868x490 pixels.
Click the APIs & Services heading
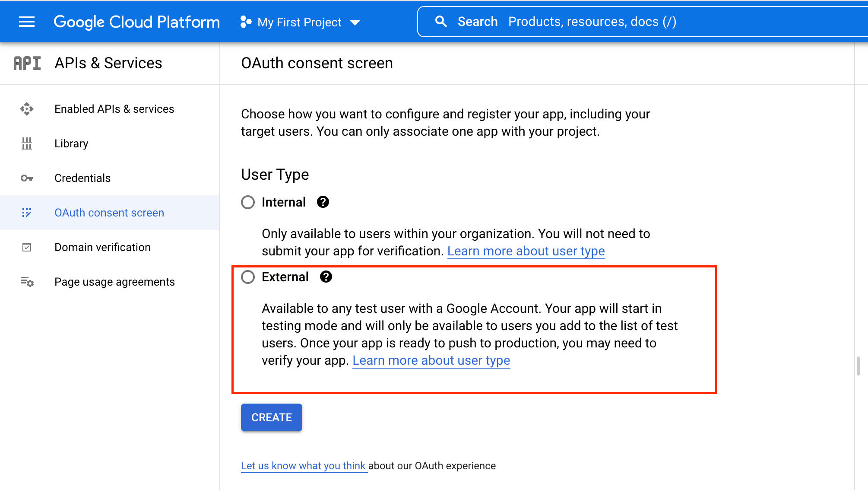click(x=108, y=63)
